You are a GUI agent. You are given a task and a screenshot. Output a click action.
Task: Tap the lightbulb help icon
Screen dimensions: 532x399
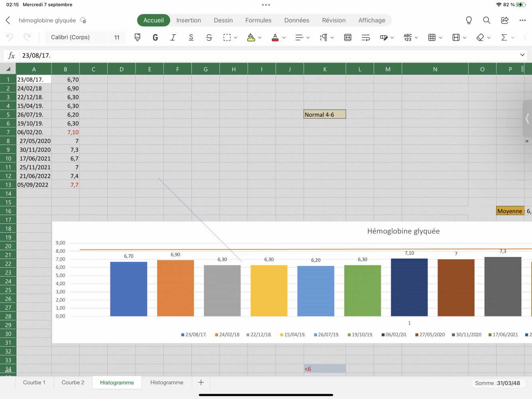click(x=469, y=20)
